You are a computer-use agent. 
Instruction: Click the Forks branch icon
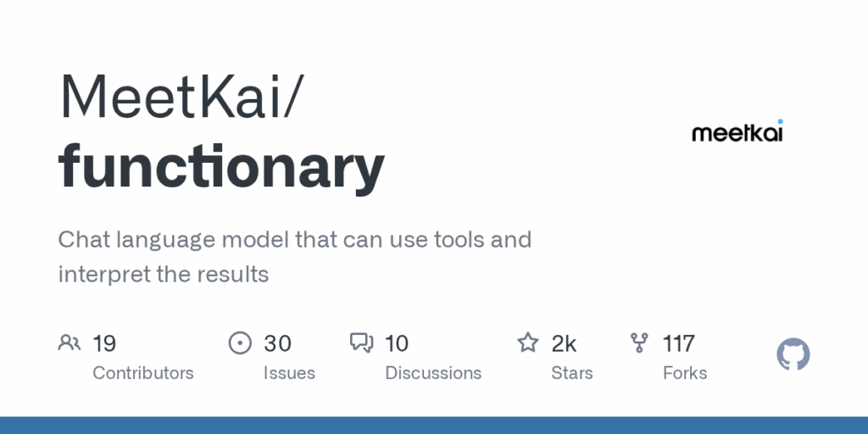(x=639, y=342)
